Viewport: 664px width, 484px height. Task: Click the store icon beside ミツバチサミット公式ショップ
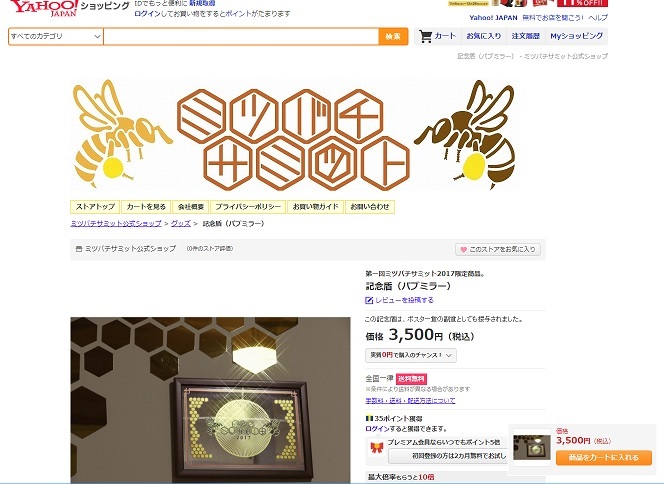click(79, 249)
